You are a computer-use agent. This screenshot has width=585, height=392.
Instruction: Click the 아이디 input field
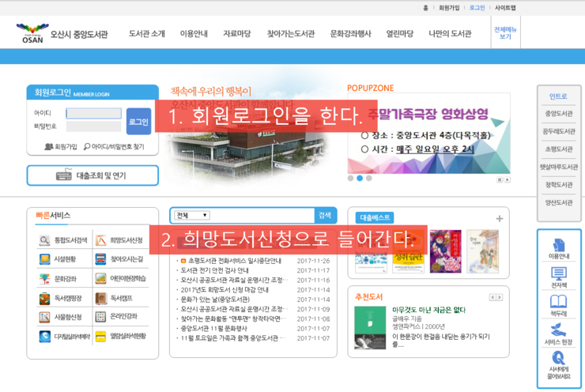(x=93, y=113)
